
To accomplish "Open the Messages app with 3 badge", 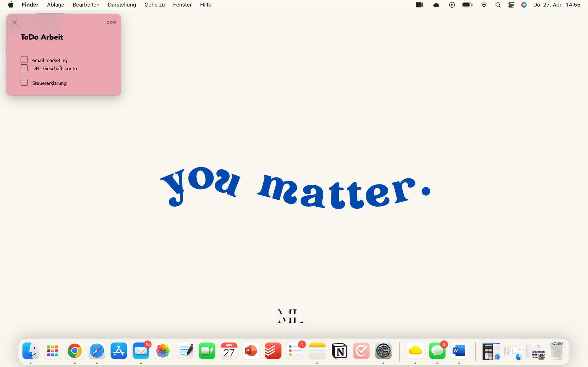I will coord(437,351).
